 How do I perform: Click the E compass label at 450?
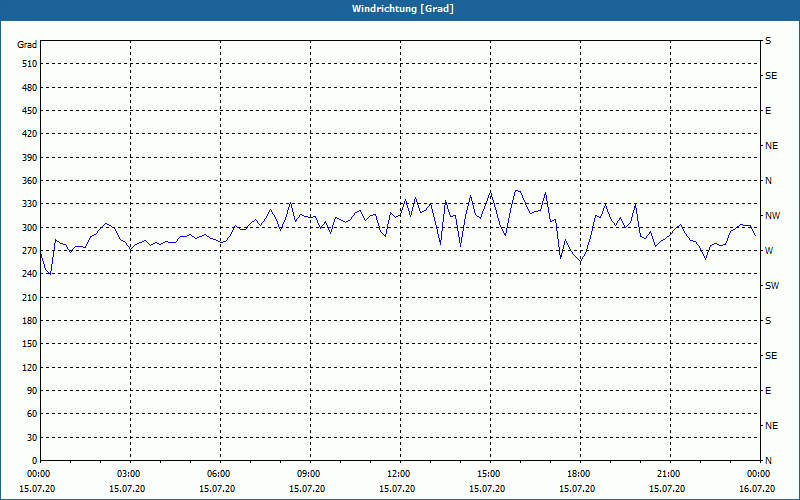(768, 111)
